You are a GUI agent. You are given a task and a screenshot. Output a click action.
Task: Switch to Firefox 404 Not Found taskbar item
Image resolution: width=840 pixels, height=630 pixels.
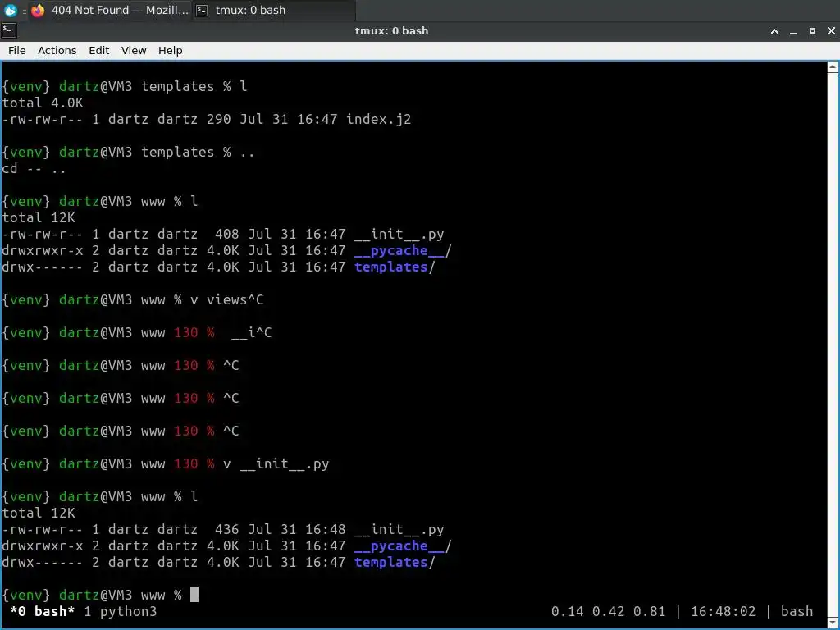point(111,10)
